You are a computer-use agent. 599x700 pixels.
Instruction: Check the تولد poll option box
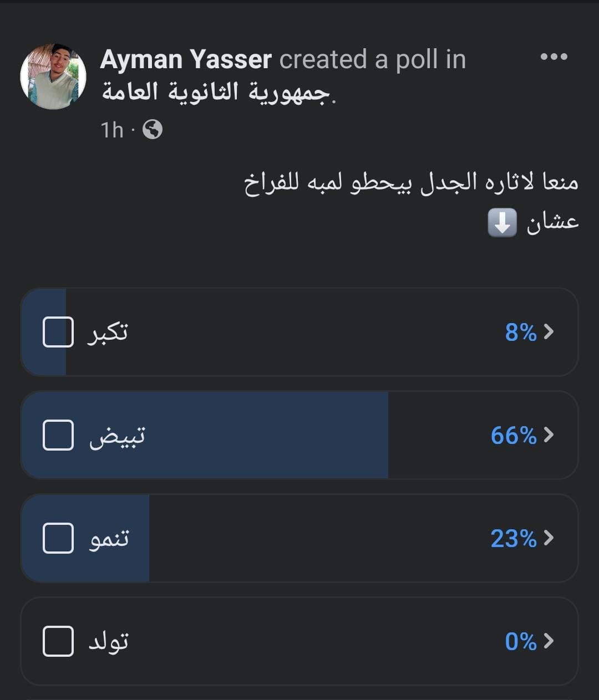[x=58, y=641]
